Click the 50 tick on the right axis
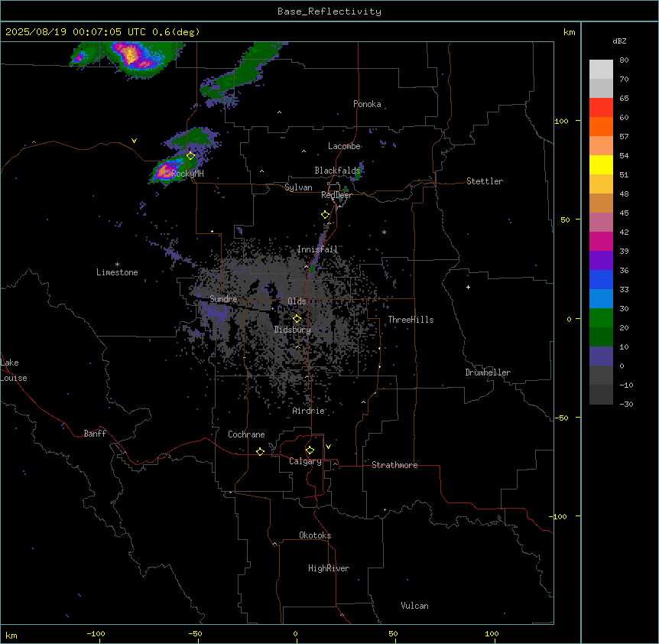 click(x=565, y=220)
